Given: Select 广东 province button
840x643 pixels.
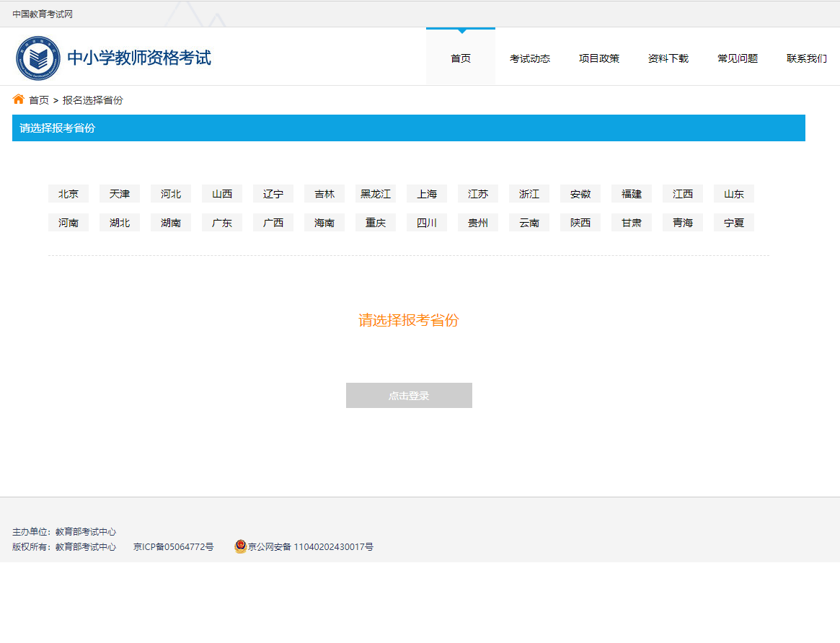Looking at the screenshot, I should [x=222, y=223].
